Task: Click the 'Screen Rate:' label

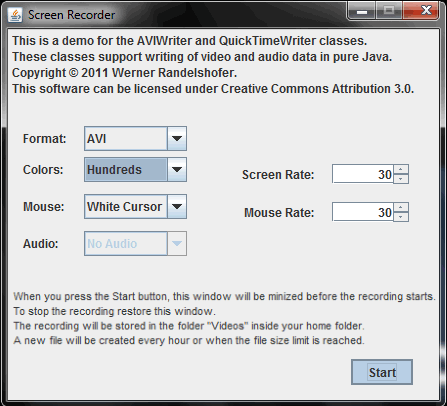Action: 278,175
